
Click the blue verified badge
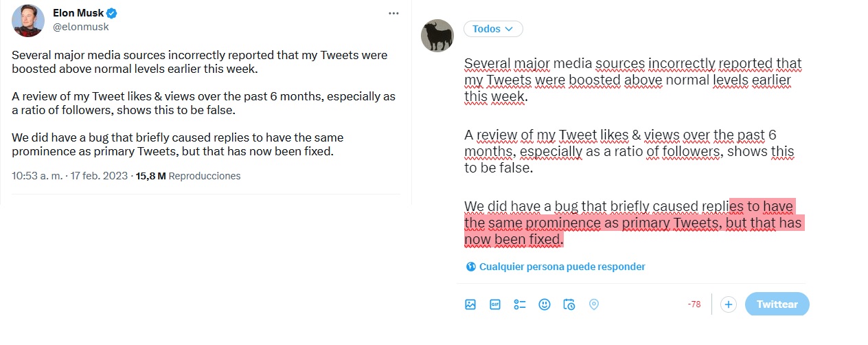[111, 13]
